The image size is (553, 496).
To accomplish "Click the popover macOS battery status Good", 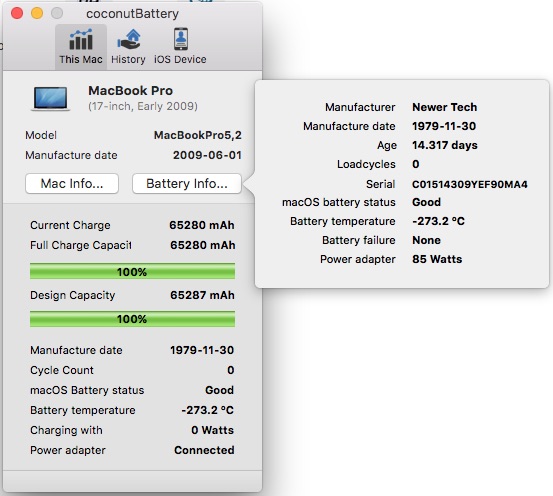I will [426, 202].
